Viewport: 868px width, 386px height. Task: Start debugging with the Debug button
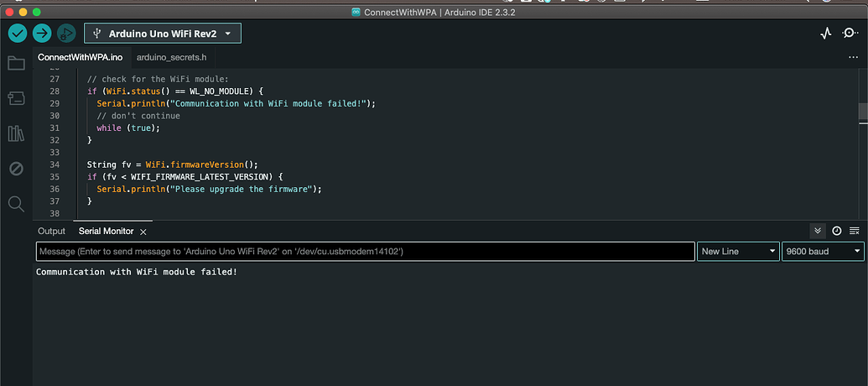[66, 33]
